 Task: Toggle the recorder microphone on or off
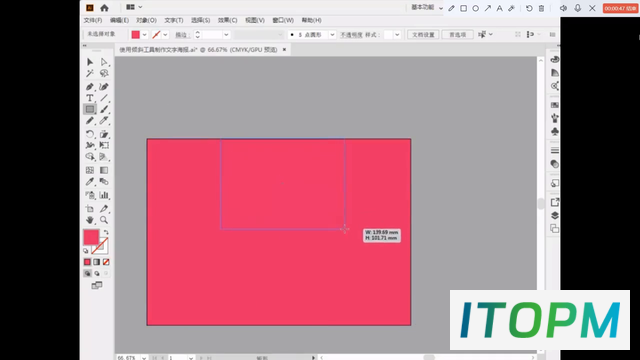tap(578, 8)
